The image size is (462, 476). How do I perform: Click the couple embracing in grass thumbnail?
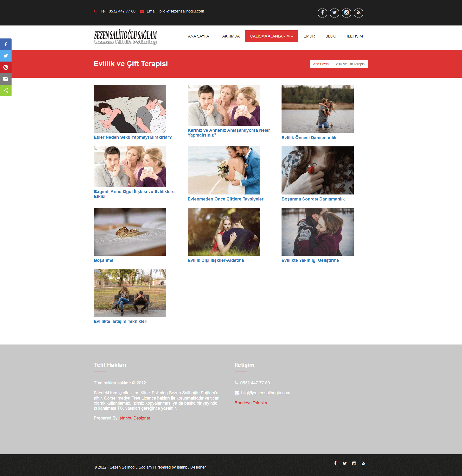[x=224, y=232]
